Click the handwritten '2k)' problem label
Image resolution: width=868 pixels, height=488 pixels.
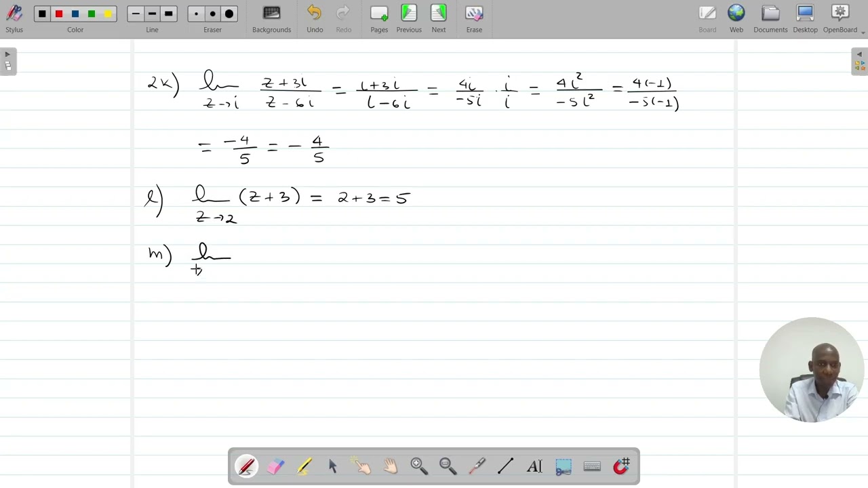tap(163, 85)
